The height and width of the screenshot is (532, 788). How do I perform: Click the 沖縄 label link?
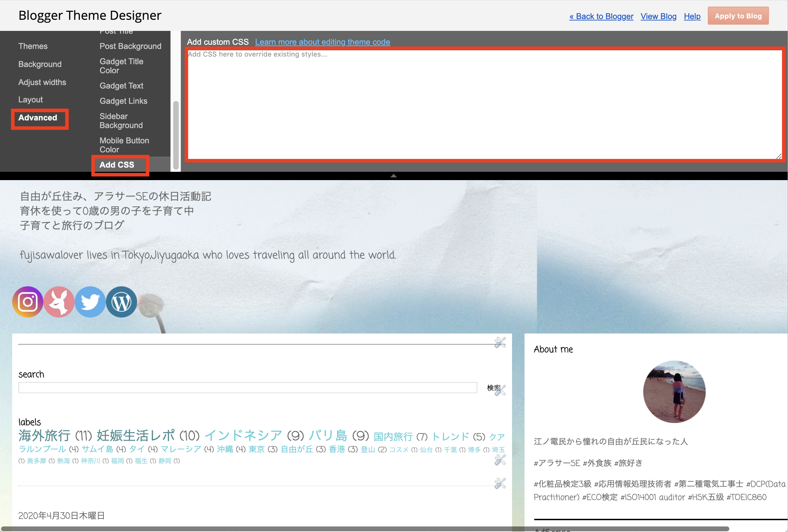click(x=225, y=449)
